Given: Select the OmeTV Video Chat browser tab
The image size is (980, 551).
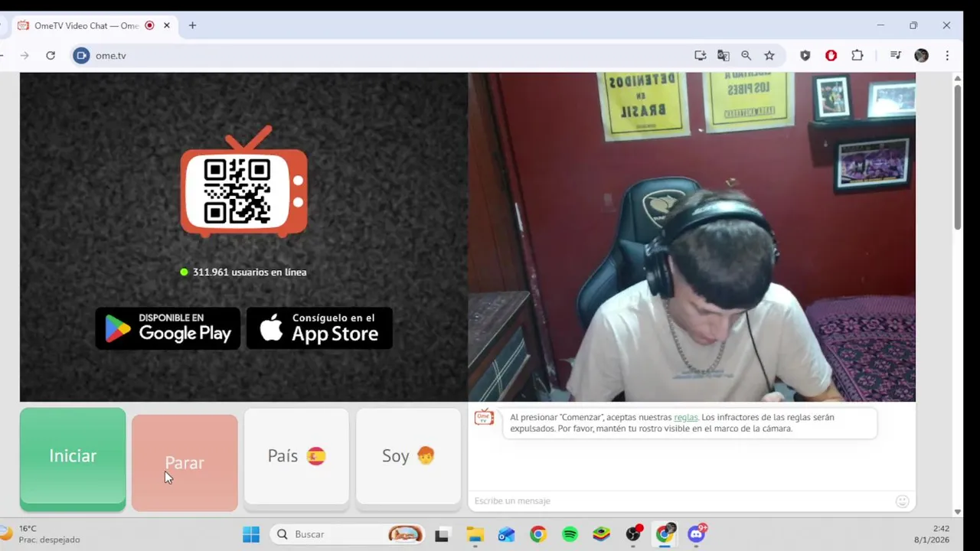Looking at the screenshot, I should pos(93,25).
